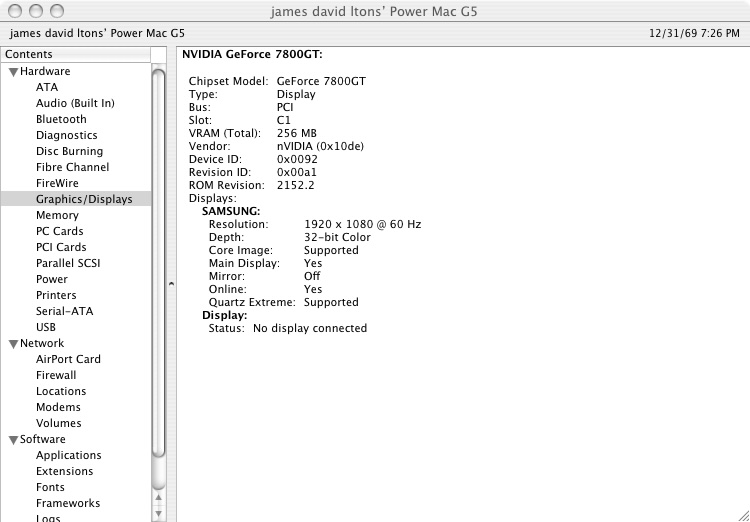This screenshot has height=522, width=750.
Task: Select Volumes under Network
Action: pyautogui.click(x=59, y=423)
